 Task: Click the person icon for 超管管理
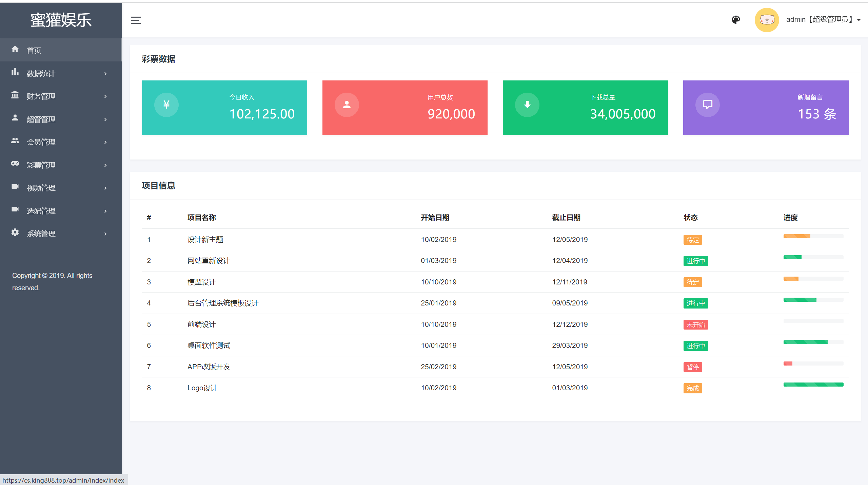pos(15,118)
